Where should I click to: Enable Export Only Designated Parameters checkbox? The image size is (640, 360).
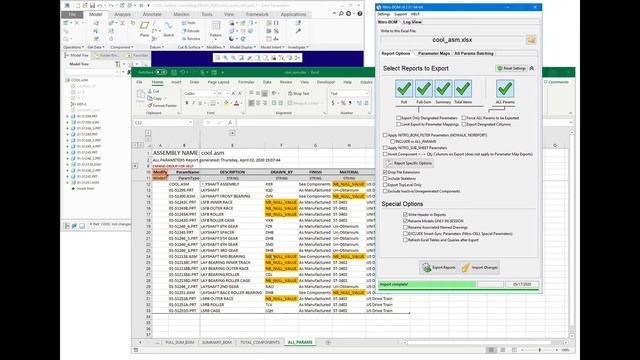398,118
